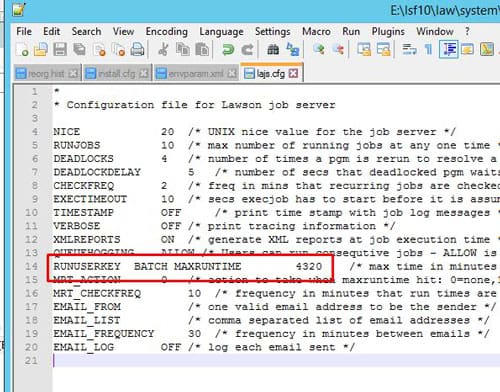Close the lajs.cfg tab
The width and height of the screenshot is (500, 392).
click(x=293, y=73)
